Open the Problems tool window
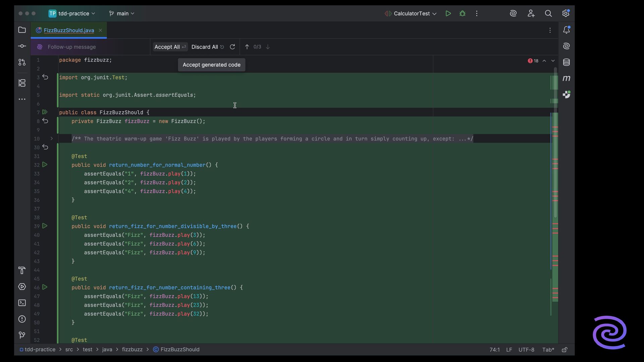Image resolution: width=644 pixels, height=362 pixels. [x=22, y=319]
